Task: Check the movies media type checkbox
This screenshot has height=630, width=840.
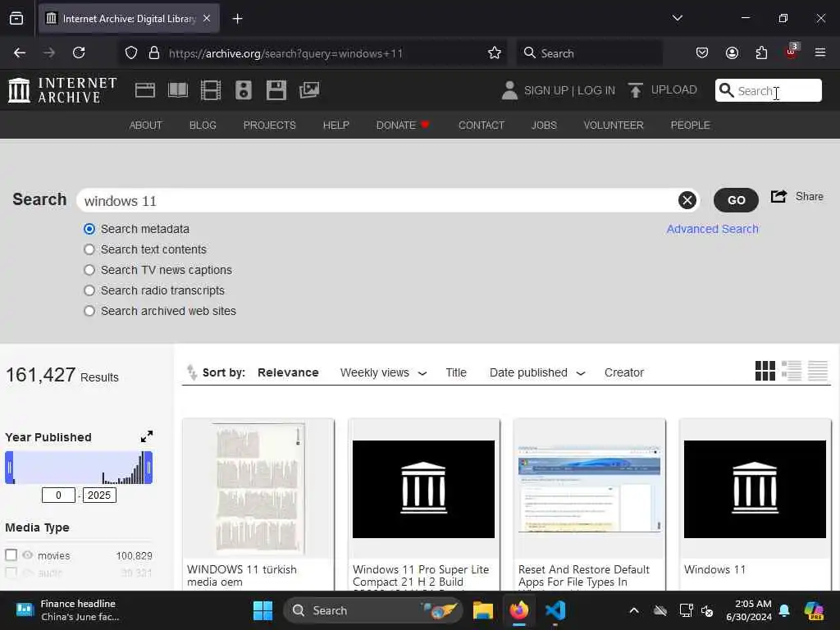Action: [11, 555]
